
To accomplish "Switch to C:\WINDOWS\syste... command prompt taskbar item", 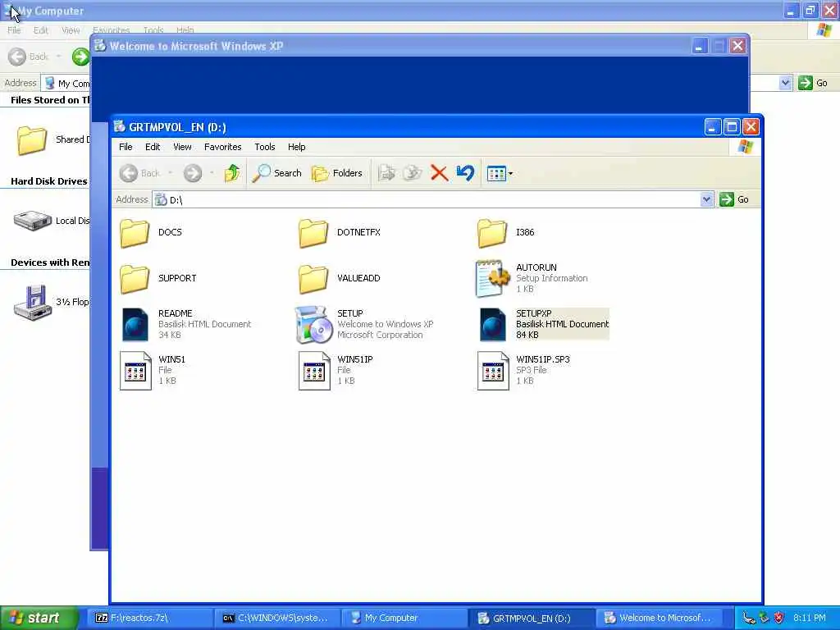I will click(278, 618).
